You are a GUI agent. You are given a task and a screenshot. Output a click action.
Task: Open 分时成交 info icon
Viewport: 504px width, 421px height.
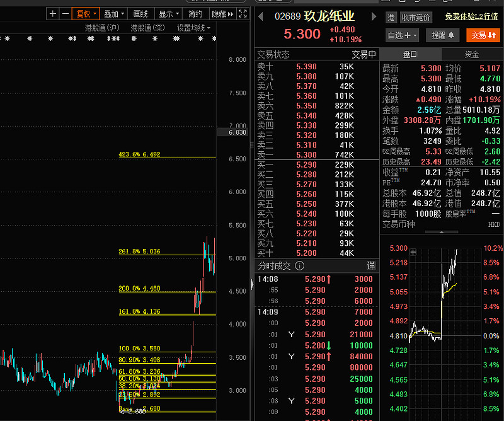pyautogui.click(x=300, y=266)
